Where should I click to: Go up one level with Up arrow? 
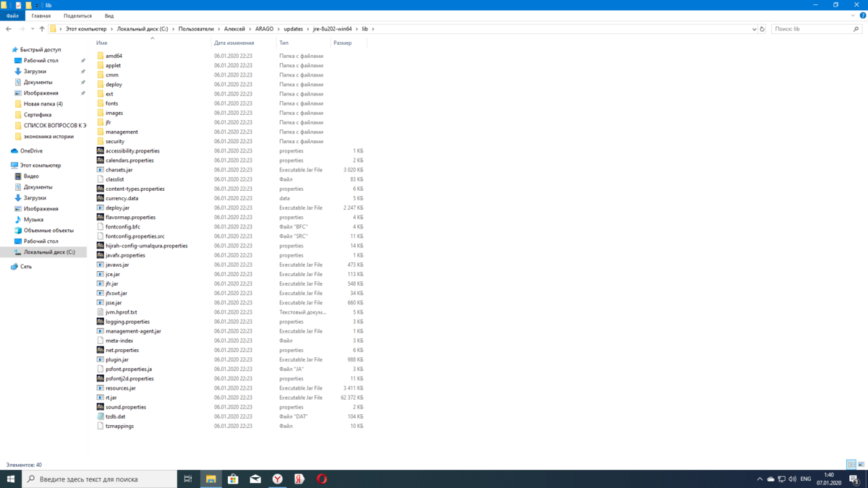tap(42, 29)
